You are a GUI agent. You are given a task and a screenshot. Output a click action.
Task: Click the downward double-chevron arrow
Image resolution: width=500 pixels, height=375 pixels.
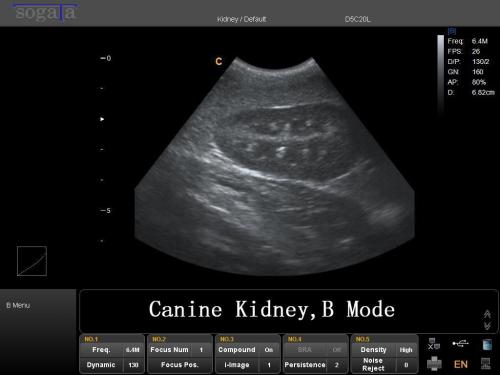[x=487, y=326]
